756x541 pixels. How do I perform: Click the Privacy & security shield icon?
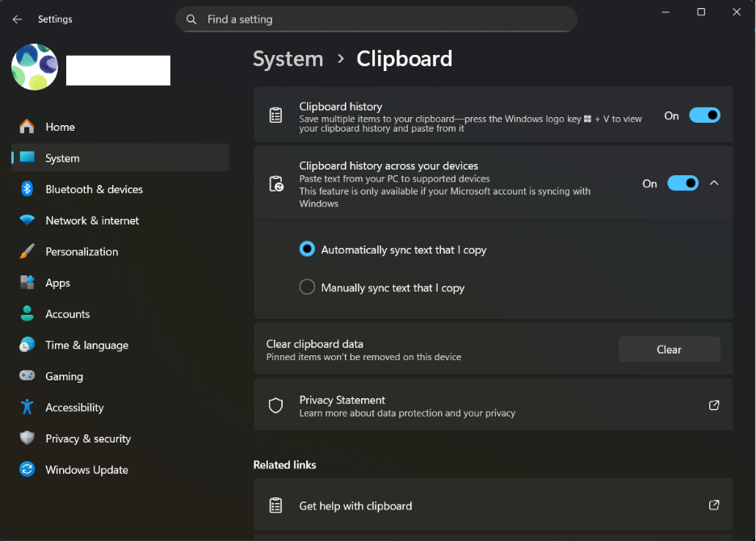click(27, 438)
